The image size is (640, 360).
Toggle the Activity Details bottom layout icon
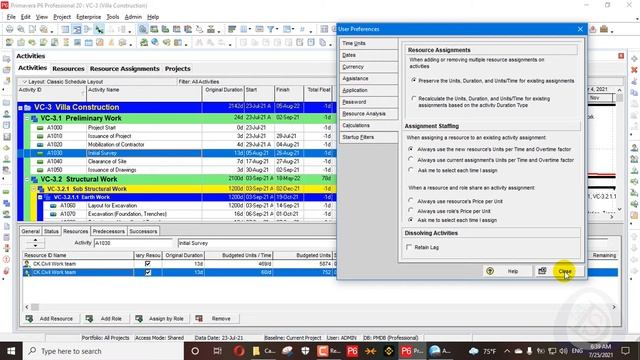(142, 29)
